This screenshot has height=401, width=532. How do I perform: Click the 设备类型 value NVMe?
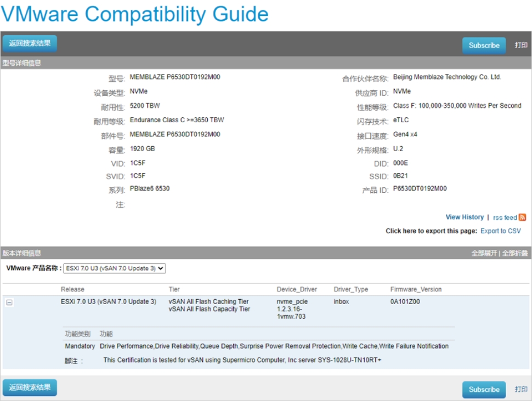coord(138,91)
